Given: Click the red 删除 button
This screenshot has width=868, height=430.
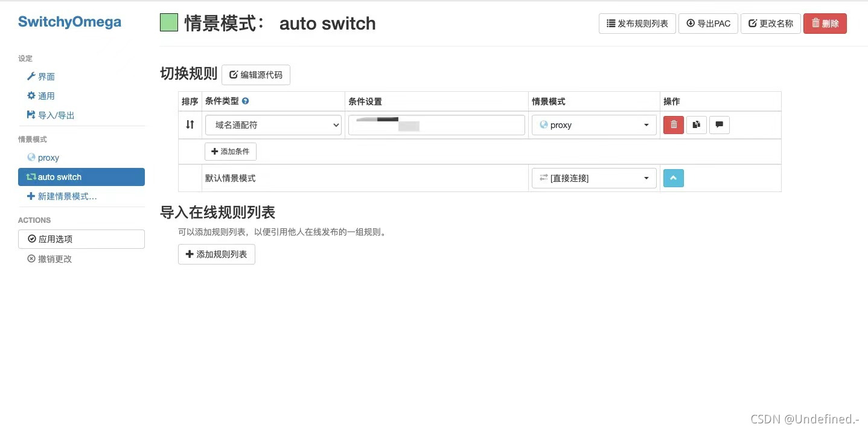Looking at the screenshot, I should click(x=825, y=24).
